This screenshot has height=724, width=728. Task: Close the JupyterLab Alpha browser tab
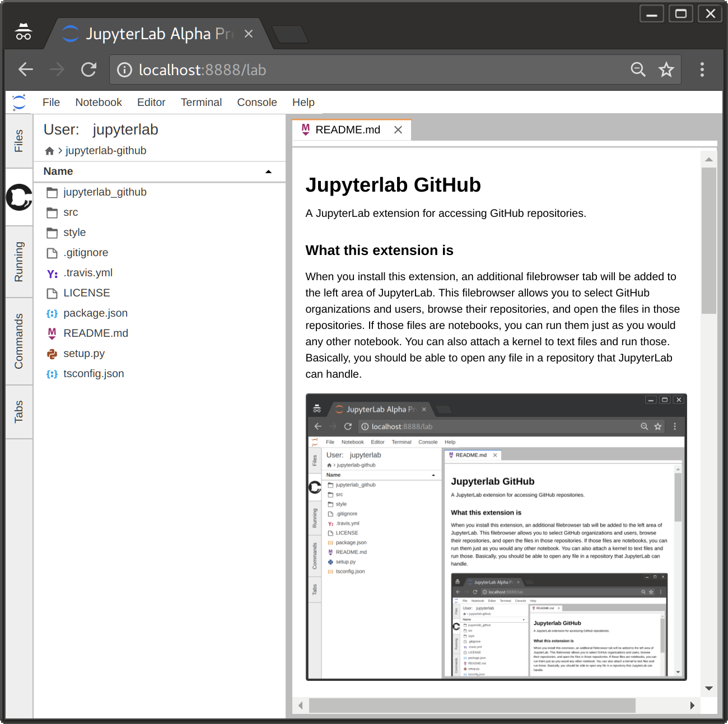click(x=249, y=34)
